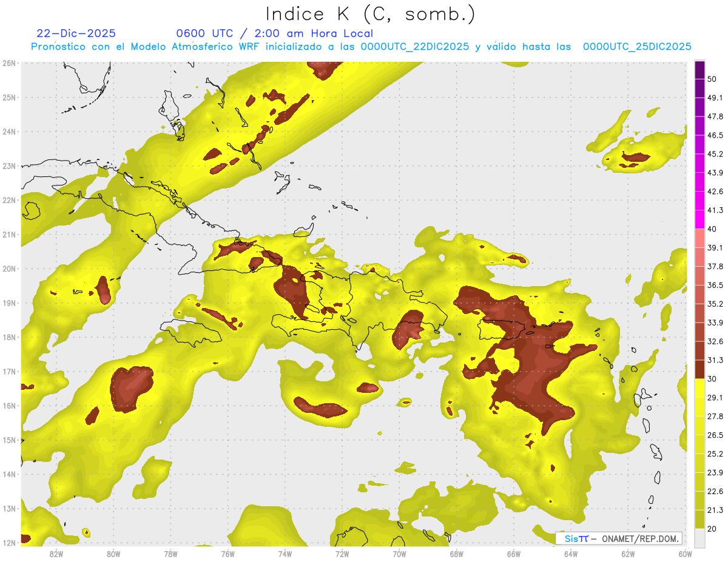
Task: Click the colorbar value 22.6
Action: point(715,492)
